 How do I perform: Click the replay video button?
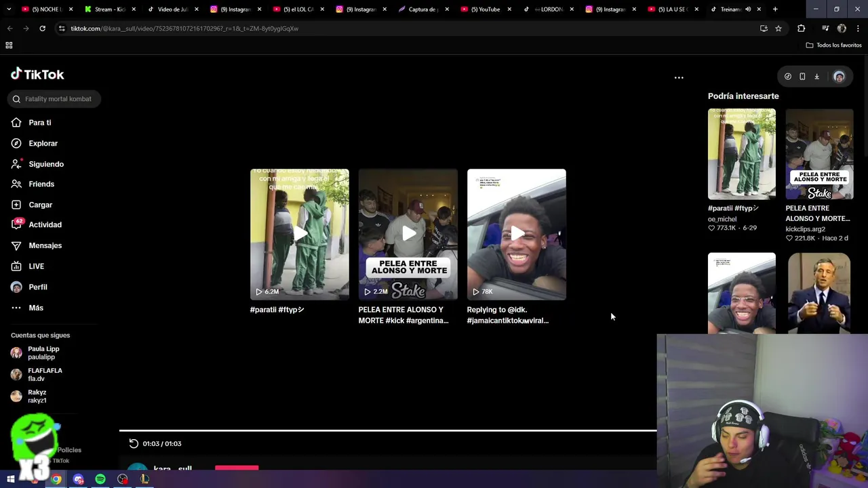pyautogui.click(x=134, y=443)
